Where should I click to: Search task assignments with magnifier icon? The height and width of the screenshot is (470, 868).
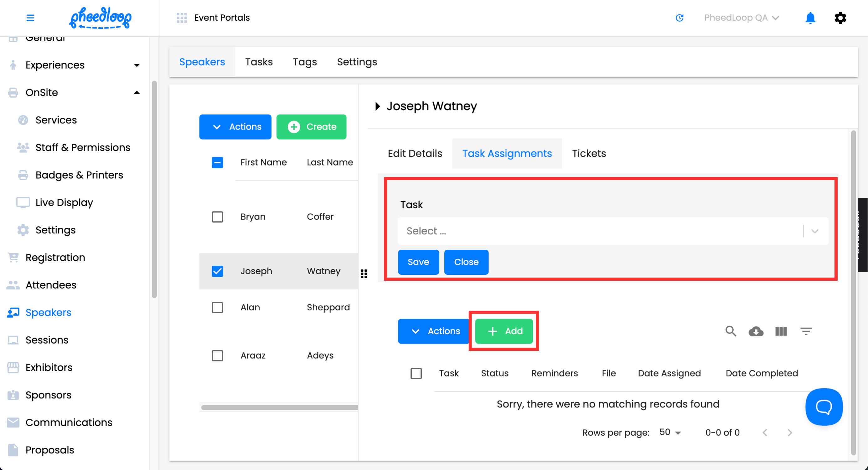coord(731,331)
